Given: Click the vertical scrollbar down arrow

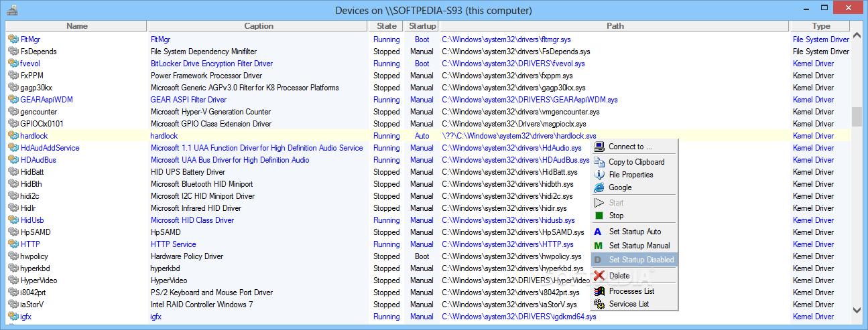Looking at the screenshot, I should (x=857, y=309).
